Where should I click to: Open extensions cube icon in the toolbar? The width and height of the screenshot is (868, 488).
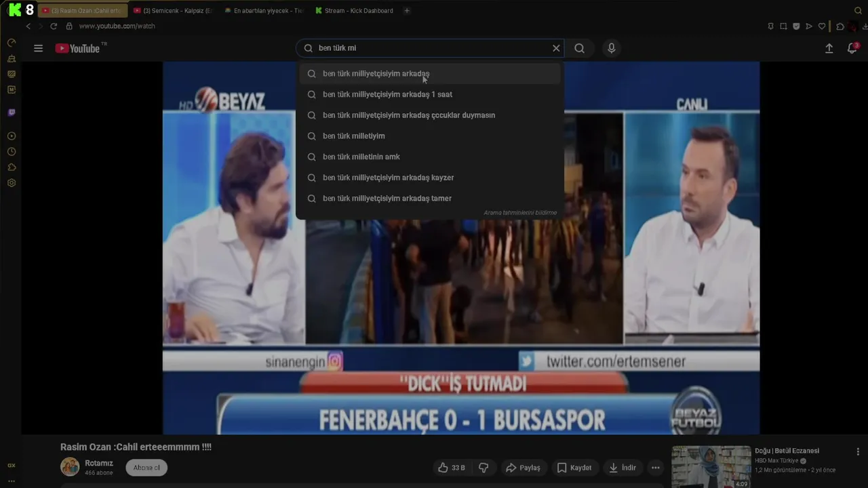click(840, 26)
